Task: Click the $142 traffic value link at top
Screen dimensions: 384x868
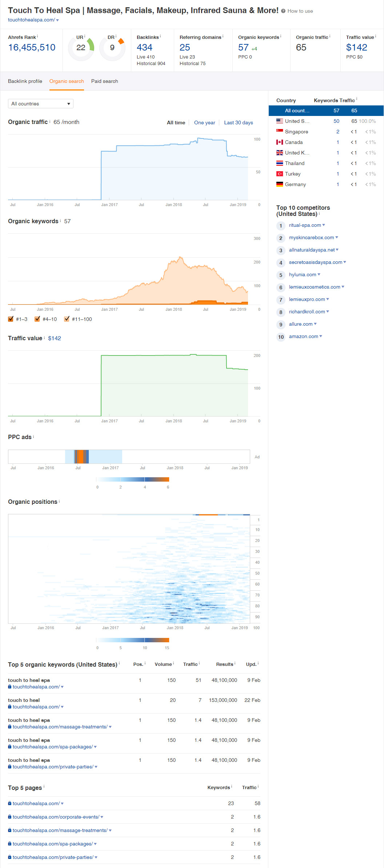Action: pyautogui.click(x=356, y=47)
